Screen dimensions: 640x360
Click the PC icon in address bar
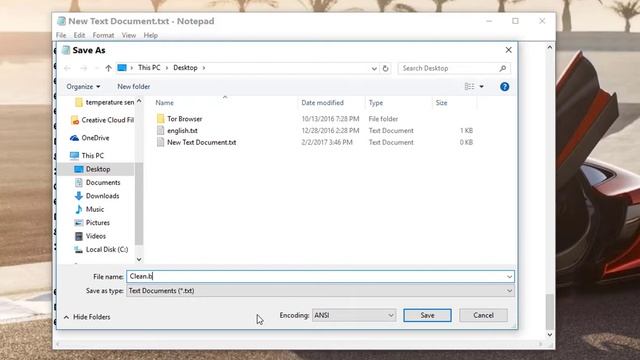[x=122, y=68]
